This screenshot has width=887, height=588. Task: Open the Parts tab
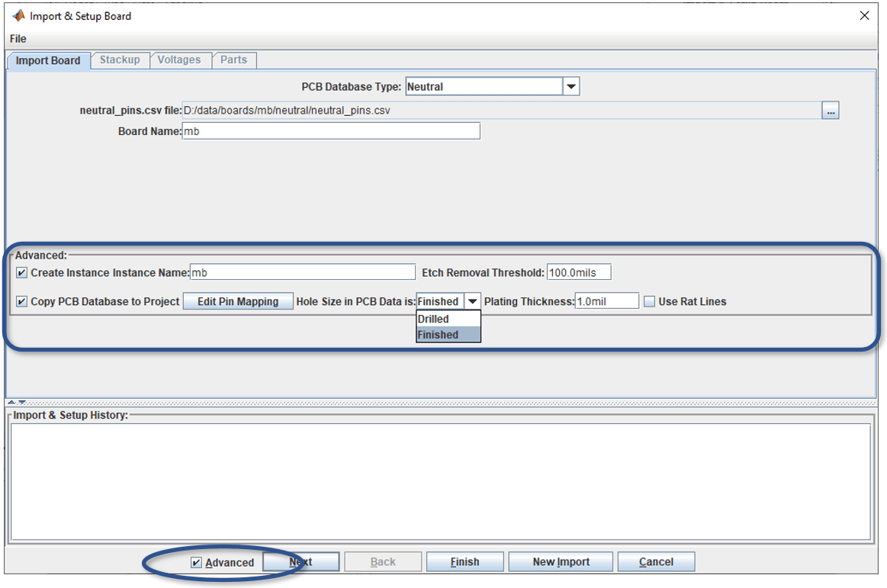click(233, 59)
